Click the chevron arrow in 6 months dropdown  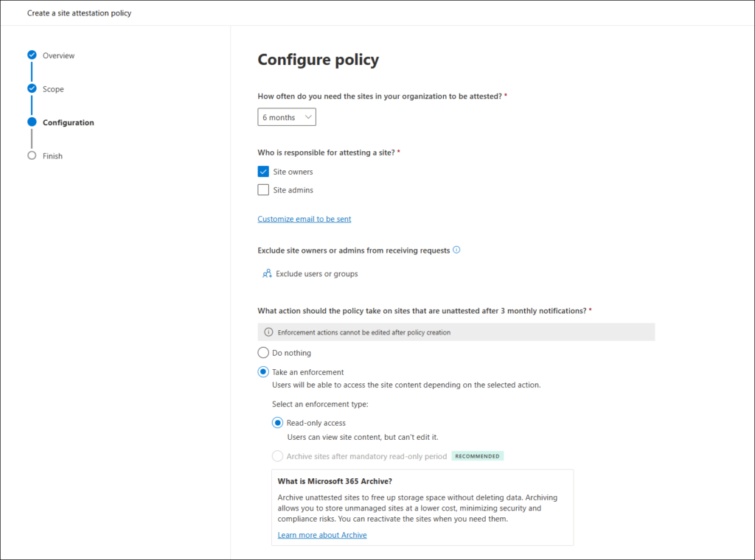(308, 117)
